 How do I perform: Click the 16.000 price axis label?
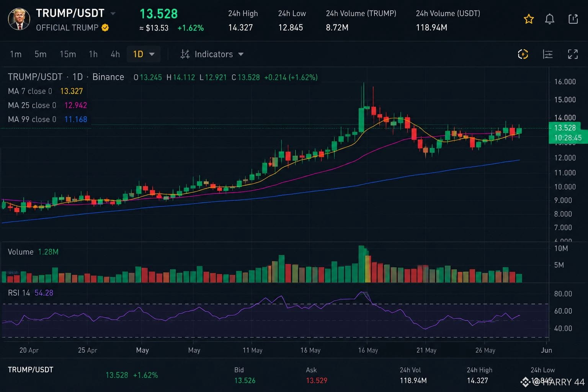(565, 82)
